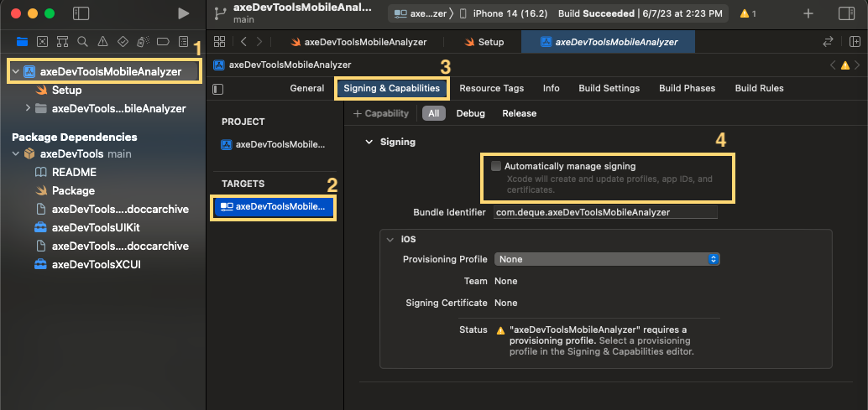The height and width of the screenshot is (410, 868).
Task: Click the Run (play) button
Action: (183, 13)
